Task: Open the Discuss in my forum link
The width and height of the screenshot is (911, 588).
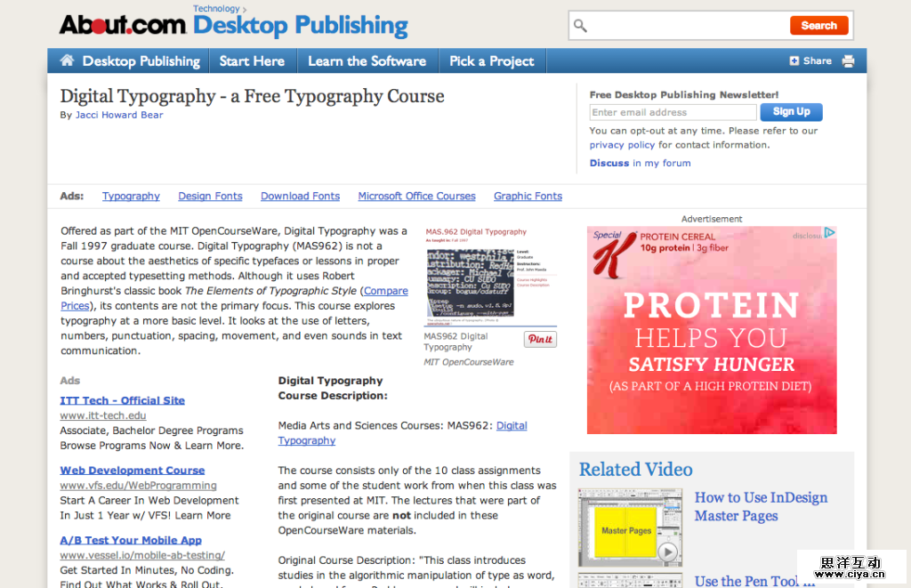Action: pyautogui.click(x=640, y=164)
